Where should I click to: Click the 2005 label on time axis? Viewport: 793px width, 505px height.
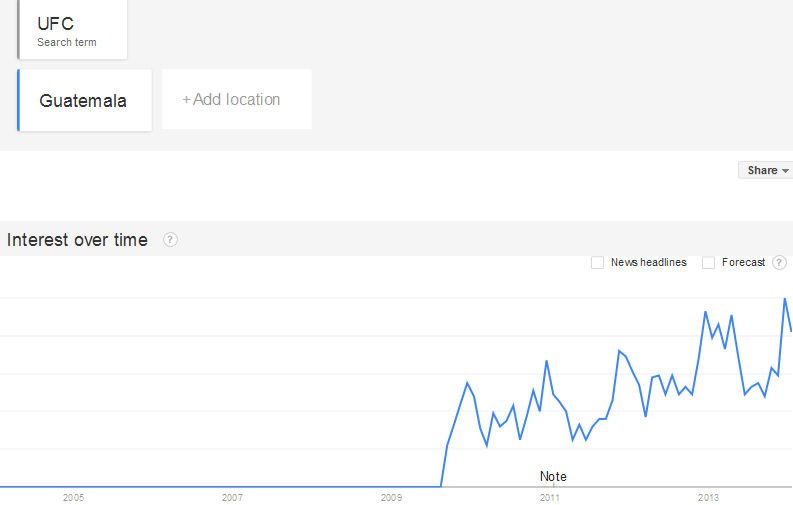coord(73,497)
